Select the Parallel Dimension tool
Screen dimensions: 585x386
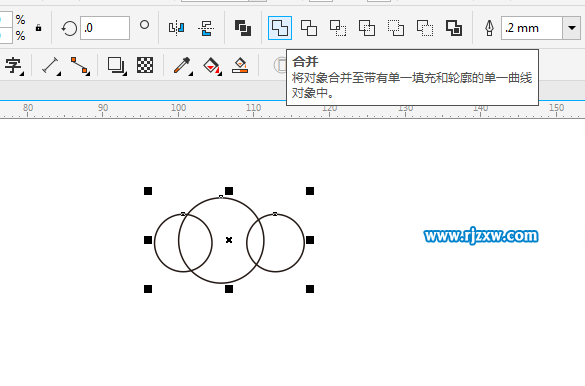click(x=51, y=66)
